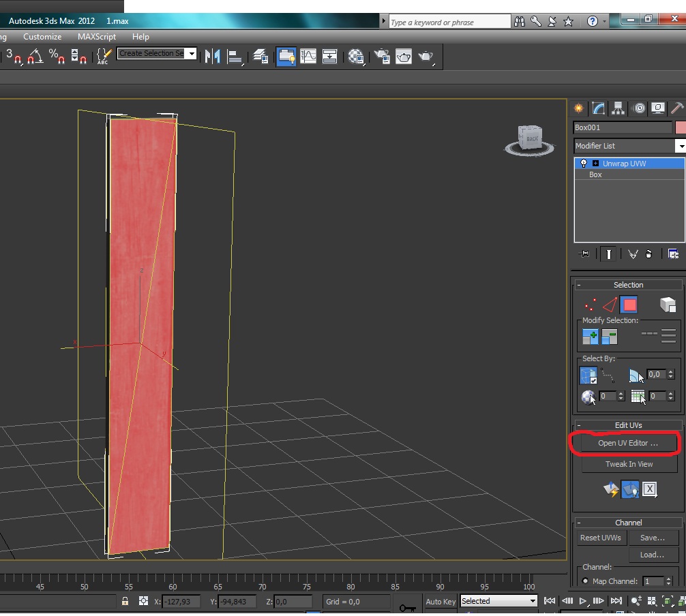Toggle the Auto Key button
The height and width of the screenshot is (616, 686).
441,601
